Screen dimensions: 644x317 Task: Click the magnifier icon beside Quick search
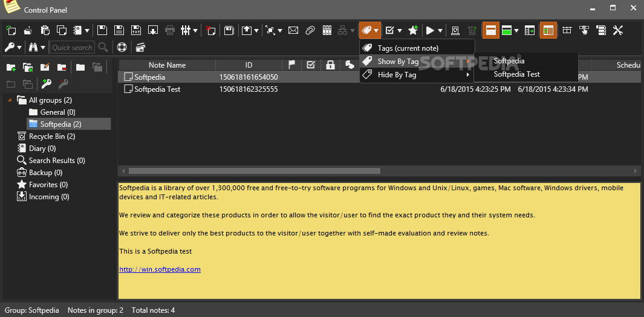pyautogui.click(x=103, y=47)
